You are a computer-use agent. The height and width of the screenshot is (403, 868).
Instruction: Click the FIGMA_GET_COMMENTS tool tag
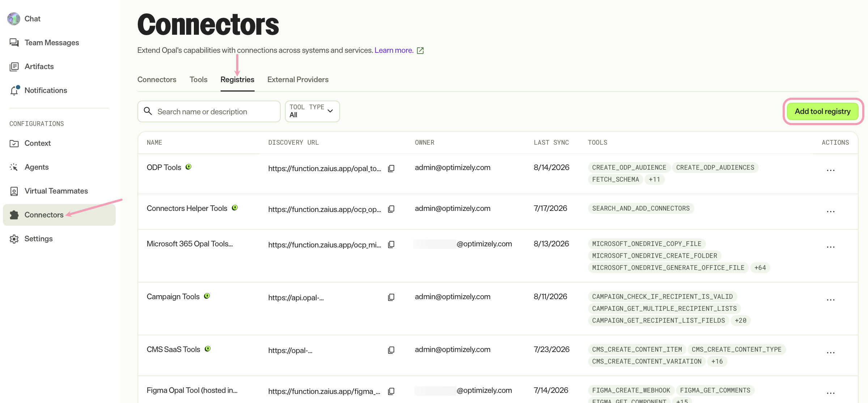715,390
